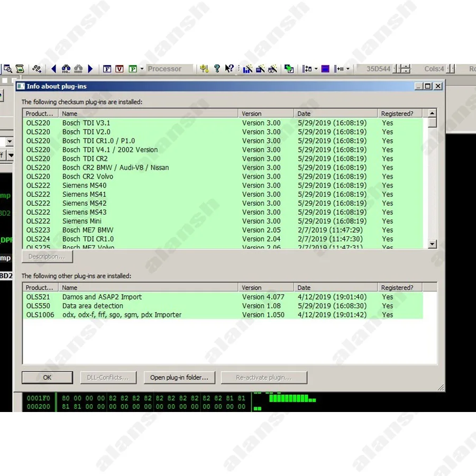This screenshot has width=476, height=476.
Task: Click the Re-activate plugin... button
Action: [x=264, y=377]
